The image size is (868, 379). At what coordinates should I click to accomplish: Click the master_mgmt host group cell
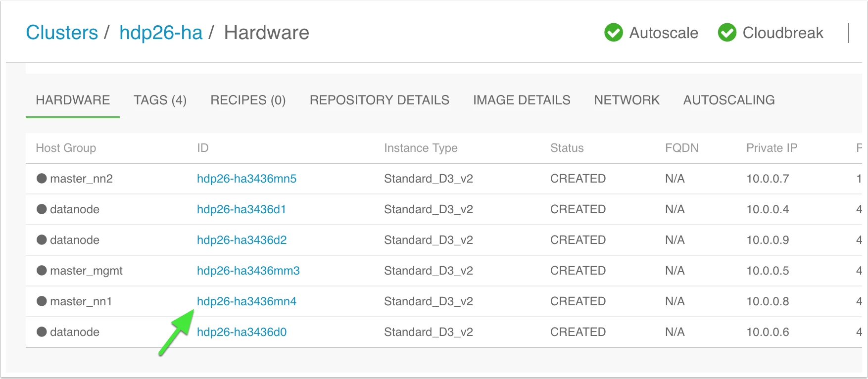[86, 271]
